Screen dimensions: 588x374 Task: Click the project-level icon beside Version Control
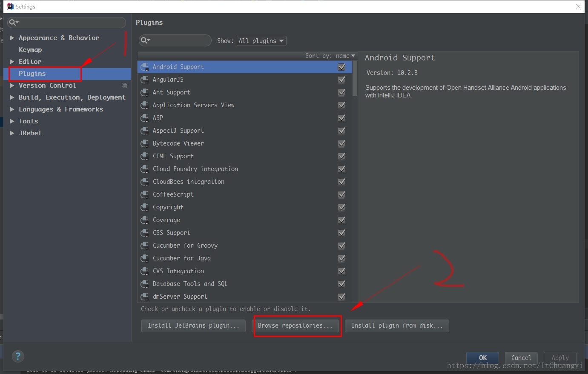[124, 86]
